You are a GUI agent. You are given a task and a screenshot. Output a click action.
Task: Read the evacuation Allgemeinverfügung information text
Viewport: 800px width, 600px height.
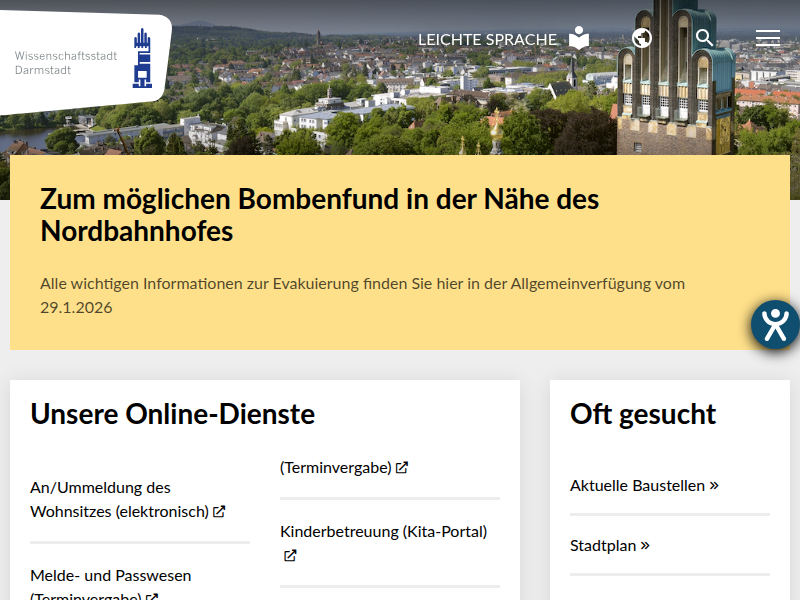click(x=362, y=295)
